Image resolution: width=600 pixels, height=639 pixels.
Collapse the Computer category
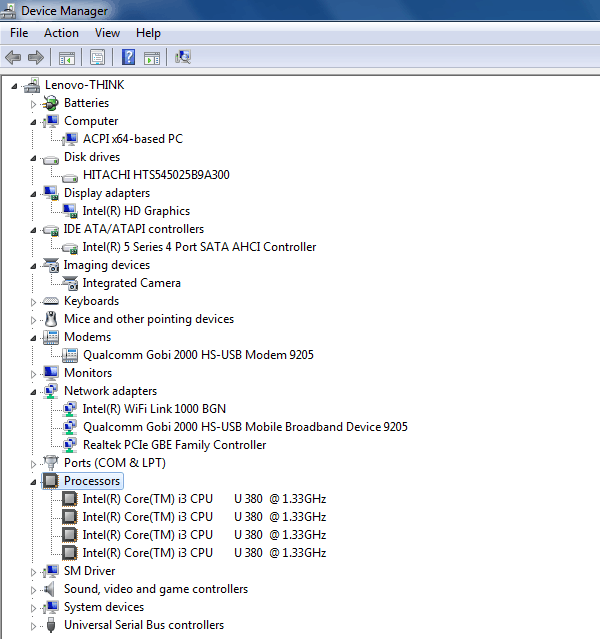33,122
